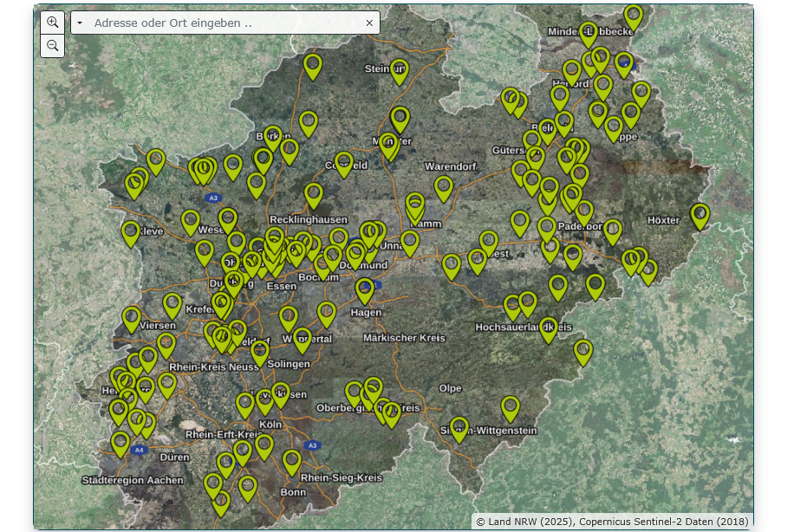Open the search options dropdown arrow
Screen dimensions: 794x532
pos(80,23)
